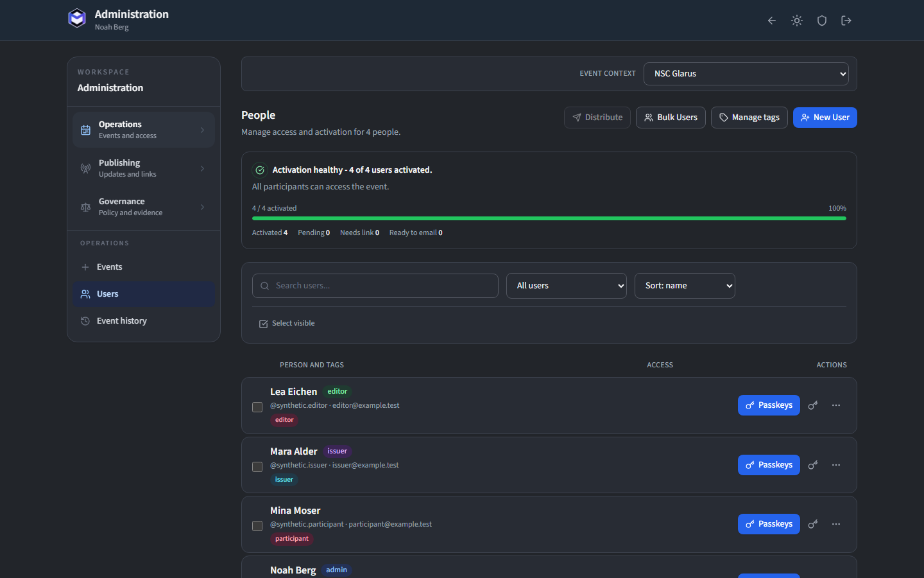Click the green activation healthy check icon
This screenshot has width=924, height=578.
click(260, 170)
